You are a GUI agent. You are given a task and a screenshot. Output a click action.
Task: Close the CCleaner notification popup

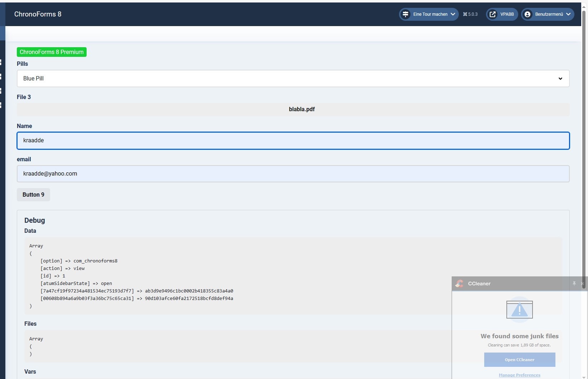(582, 284)
